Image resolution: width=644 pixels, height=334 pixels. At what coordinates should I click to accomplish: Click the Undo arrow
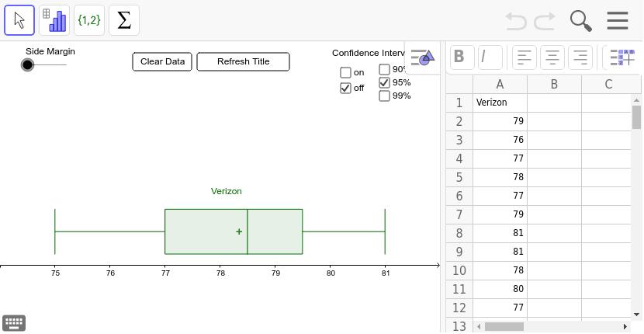click(516, 20)
